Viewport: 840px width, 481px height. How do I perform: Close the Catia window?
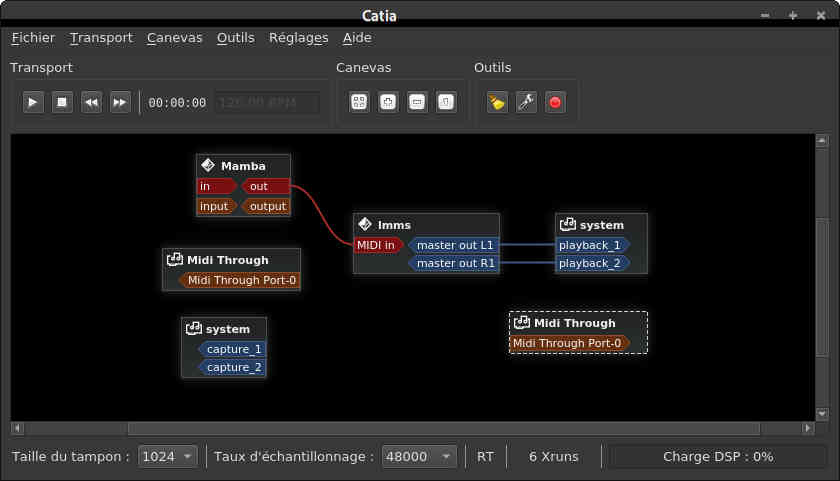(821, 16)
